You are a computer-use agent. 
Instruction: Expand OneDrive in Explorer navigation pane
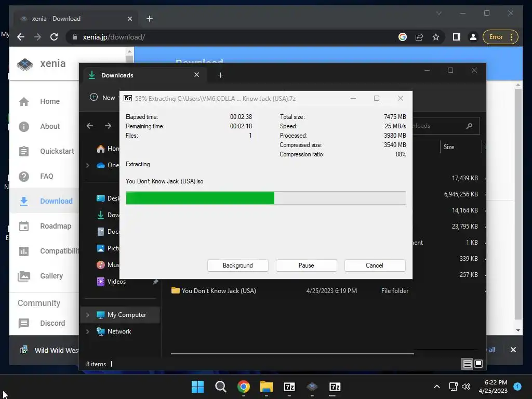point(87,165)
